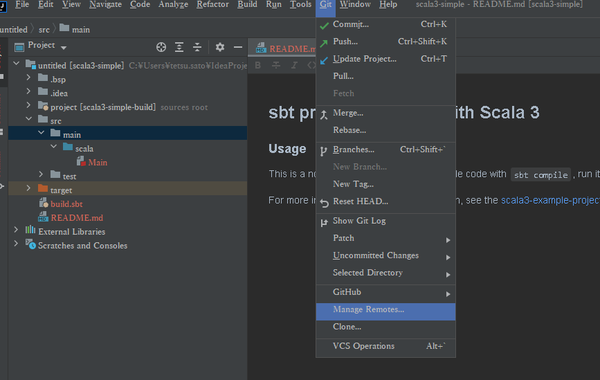The height and width of the screenshot is (380, 600).
Task: Expand External Libraries node
Action: (x=16, y=230)
